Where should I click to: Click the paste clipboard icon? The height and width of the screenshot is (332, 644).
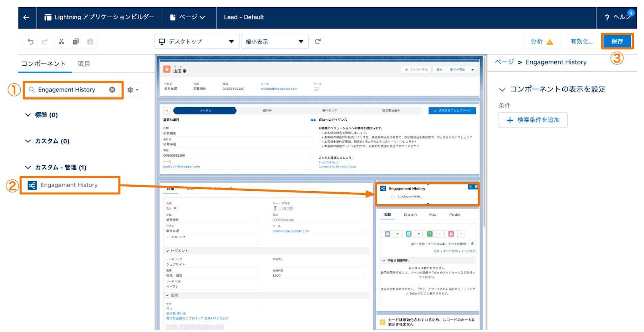(90, 41)
